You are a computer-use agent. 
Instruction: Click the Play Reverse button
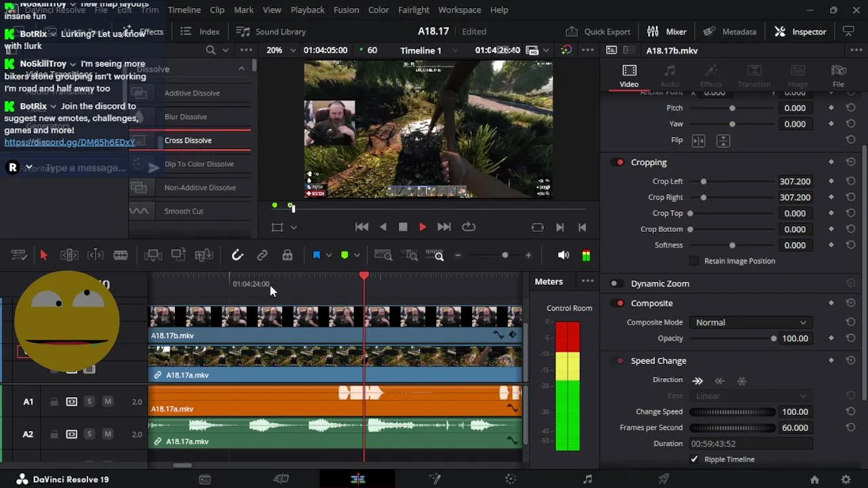383,227
